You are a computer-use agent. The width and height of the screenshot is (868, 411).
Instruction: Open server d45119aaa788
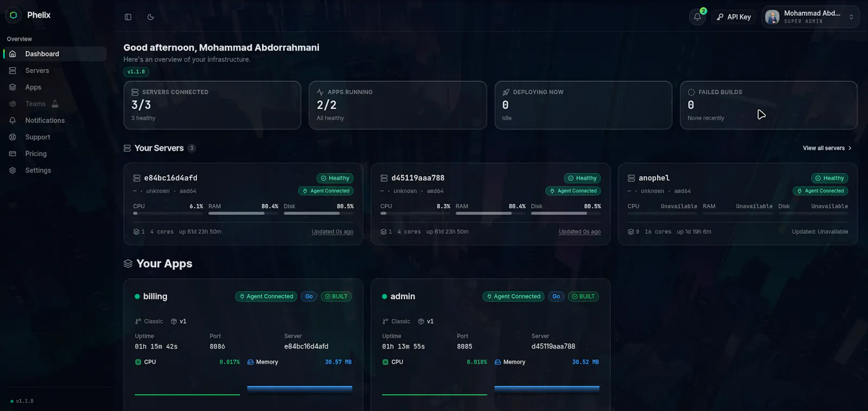click(490, 204)
